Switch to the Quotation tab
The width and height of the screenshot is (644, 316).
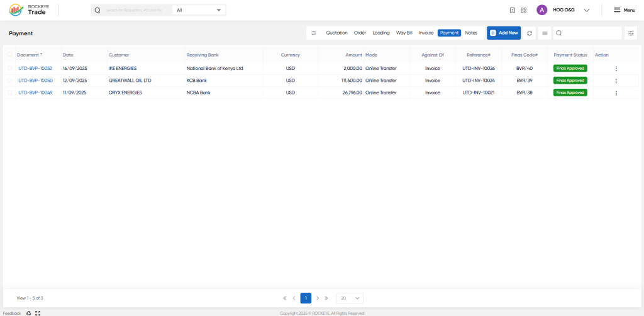(337, 33)
